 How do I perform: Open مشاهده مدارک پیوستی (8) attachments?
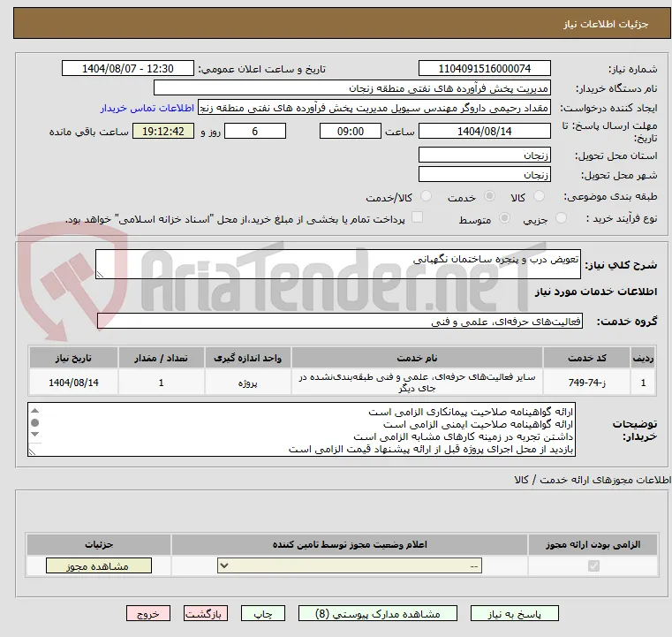pos(378,613)
